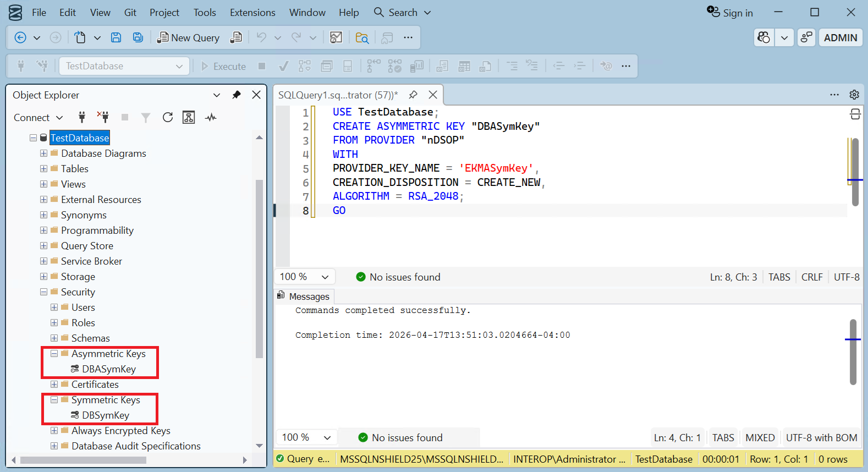Open the TestDatabase combo box
The height and width of the screenshot is (472, 868).
[124, 66]
